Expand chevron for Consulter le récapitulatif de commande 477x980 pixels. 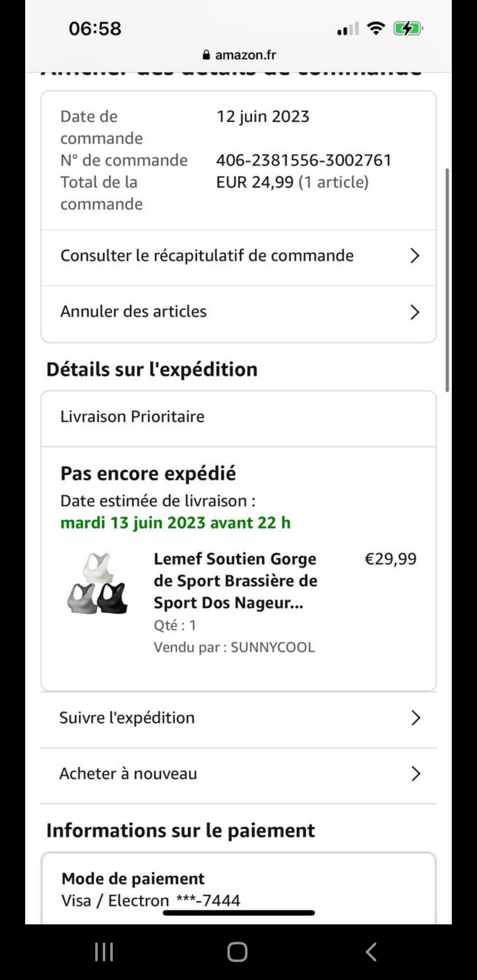pos(414,256)
